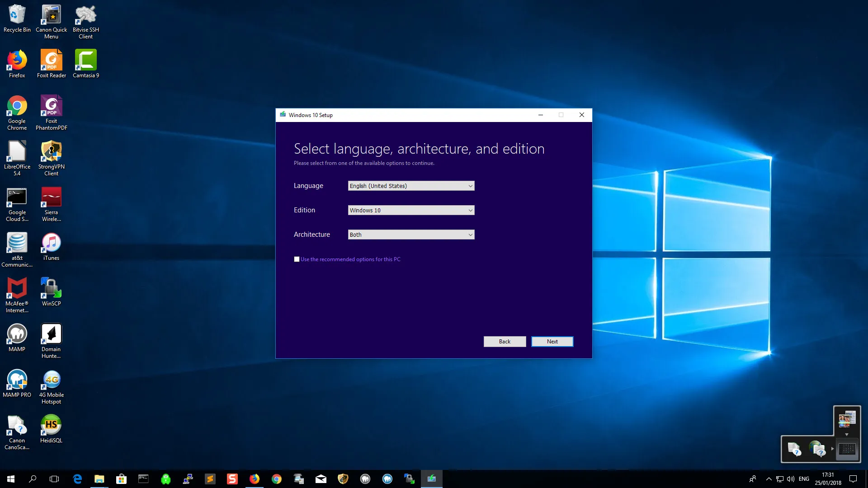
Task: Toggle the hidden icons tray chevron
Action: click(769, 479)
